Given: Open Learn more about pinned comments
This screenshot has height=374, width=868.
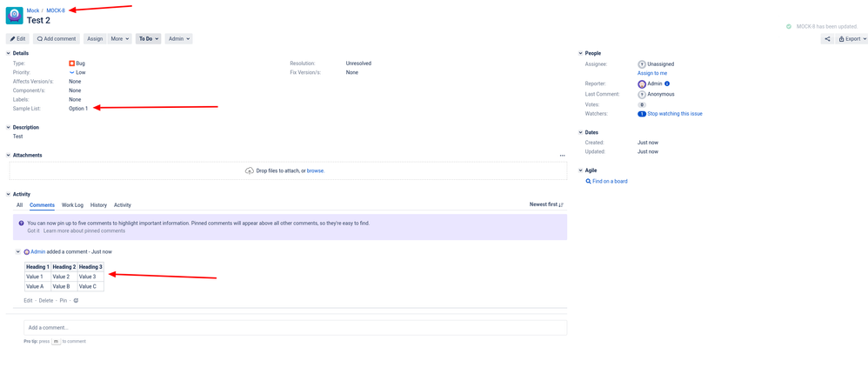Looking at the screenshot, I should pyautogui.click(x=84, y=230).
